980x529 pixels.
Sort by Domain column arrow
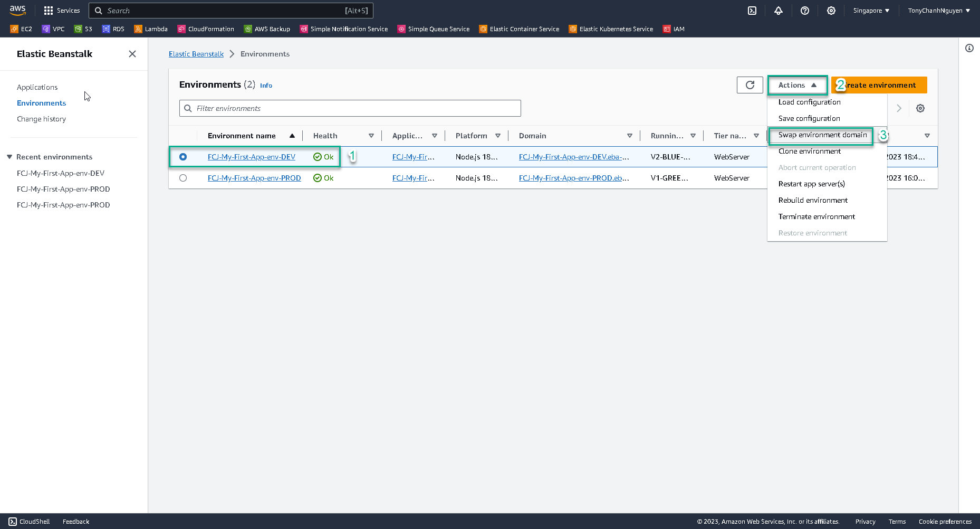[x=630, y=136]
